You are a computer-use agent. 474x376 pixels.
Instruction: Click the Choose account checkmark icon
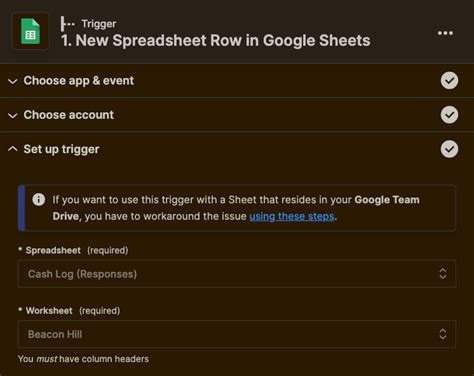coord(449,115)
